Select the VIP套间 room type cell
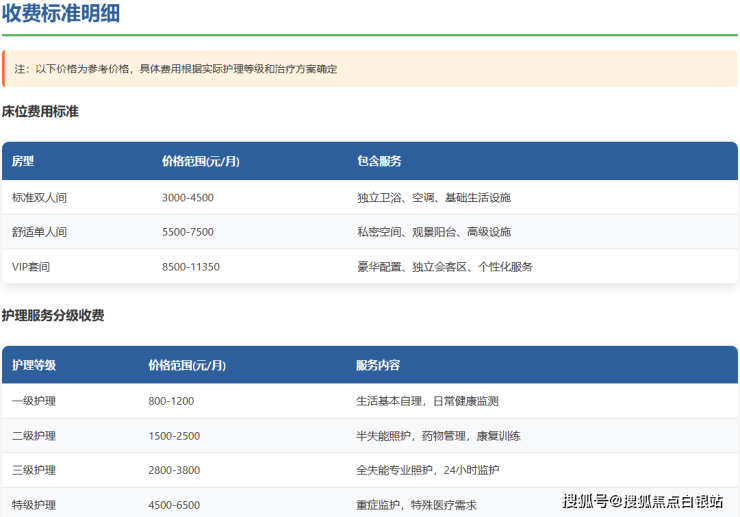Viewport: 740px width, 517px height. pyautogui.click(x=31, y=267)
